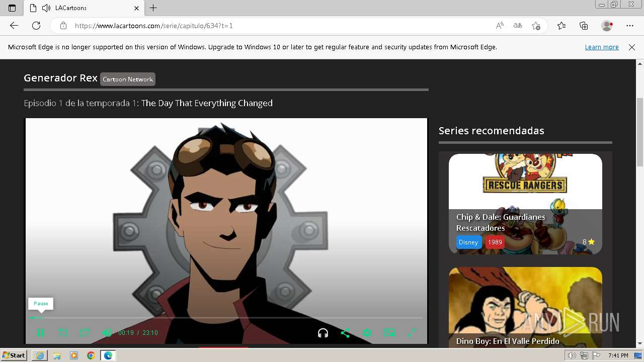
Task: Open a new browser tab
Action: point(153,8)
